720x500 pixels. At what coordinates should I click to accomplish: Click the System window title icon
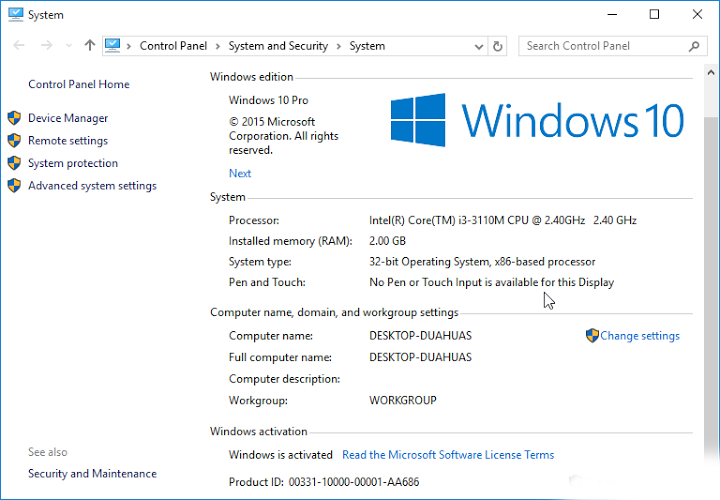point(15,14)
